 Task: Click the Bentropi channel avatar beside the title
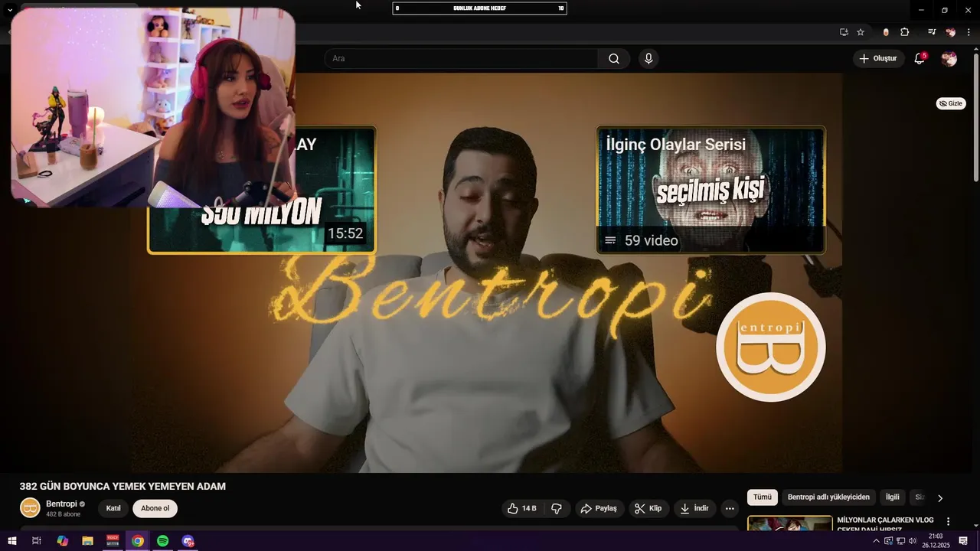point(30,508)
